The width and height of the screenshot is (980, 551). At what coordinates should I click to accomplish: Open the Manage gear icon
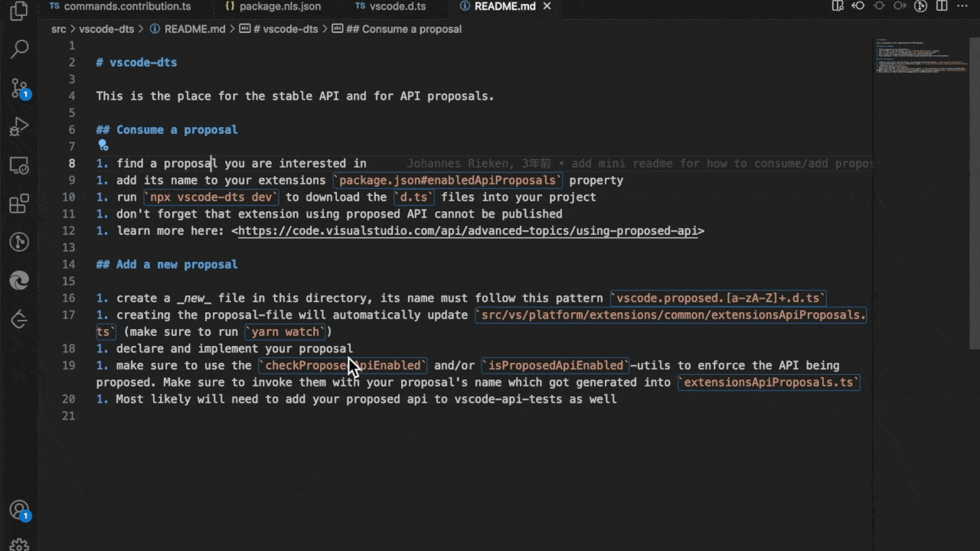click(19, 545)
